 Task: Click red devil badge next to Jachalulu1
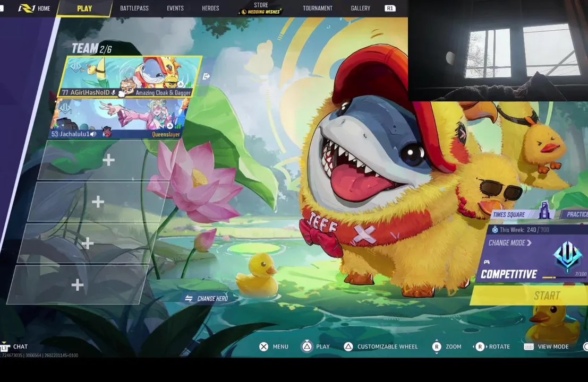point(107,132)
